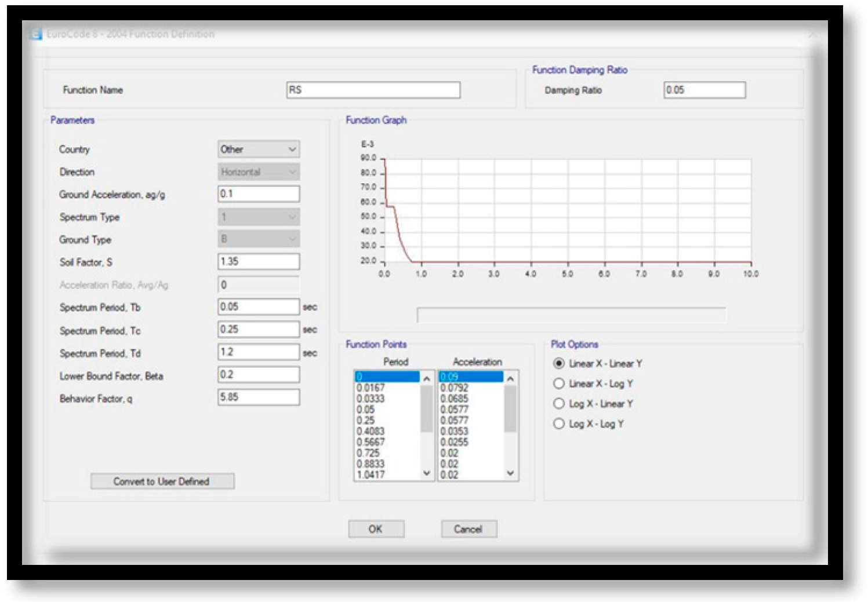Viewport: 868px width, 602px height.
Task: Click the EuroCode dialog title bar icon
Action: (x=37, y=34)
